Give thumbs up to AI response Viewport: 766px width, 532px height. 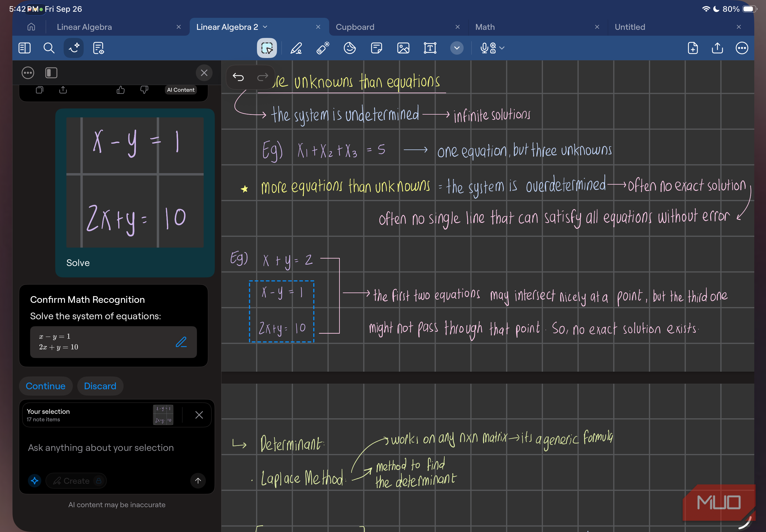[x=121, y=90]
